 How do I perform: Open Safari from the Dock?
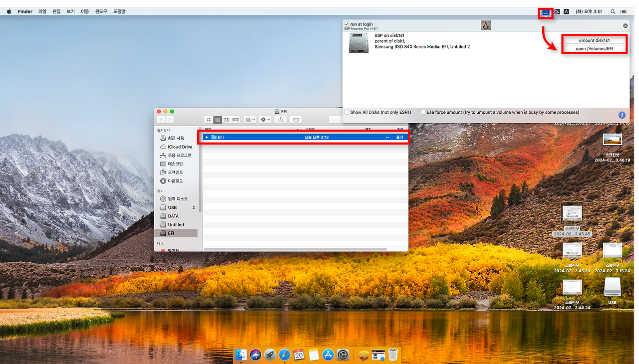(285, 355)
